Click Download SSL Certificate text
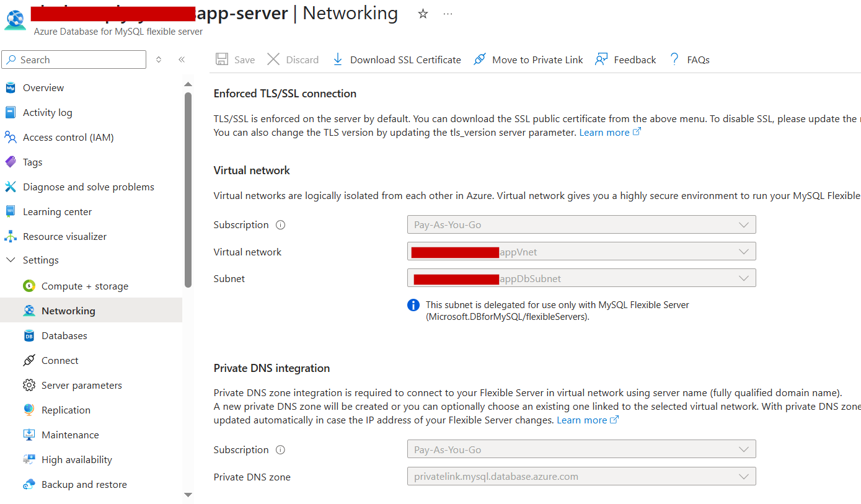 [x=405, y=60]
